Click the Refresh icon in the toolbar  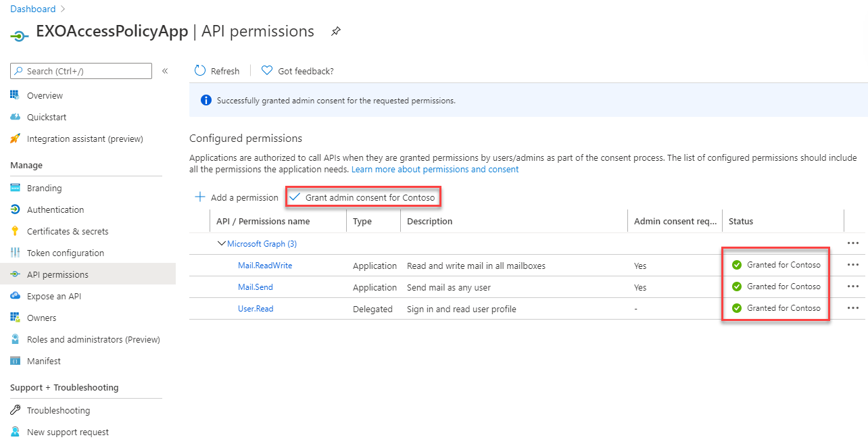[200, 71]
